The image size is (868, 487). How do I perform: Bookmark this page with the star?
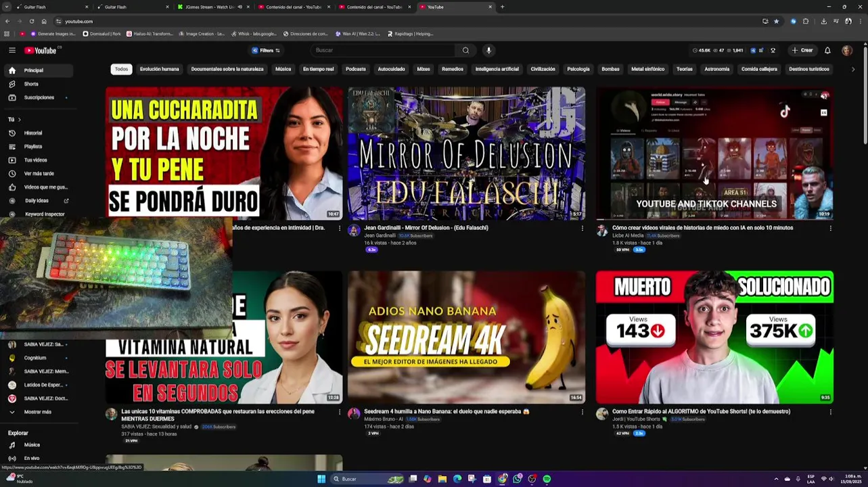[x=776, y=21]
